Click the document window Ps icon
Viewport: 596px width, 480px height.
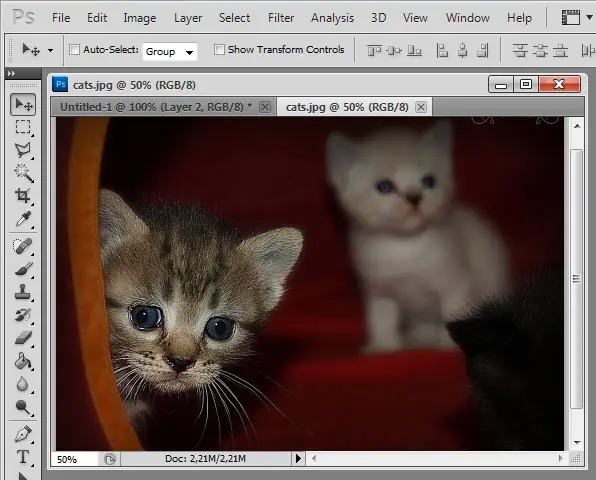pos(60,84)
